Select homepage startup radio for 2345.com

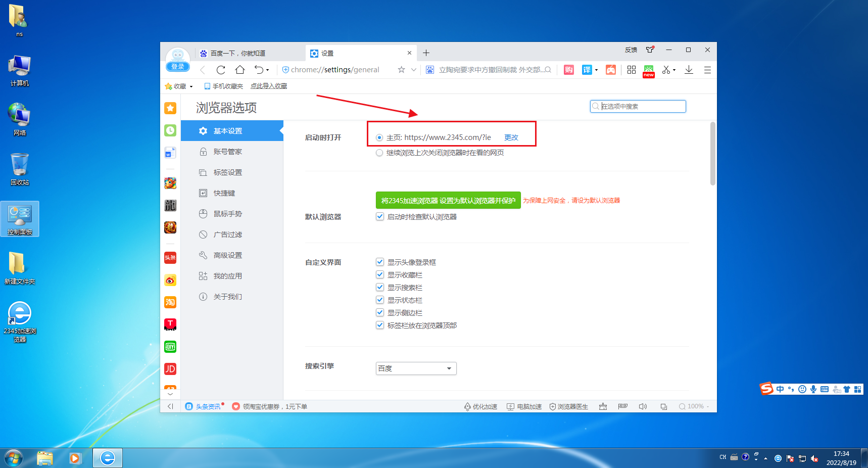pos(379,137)
